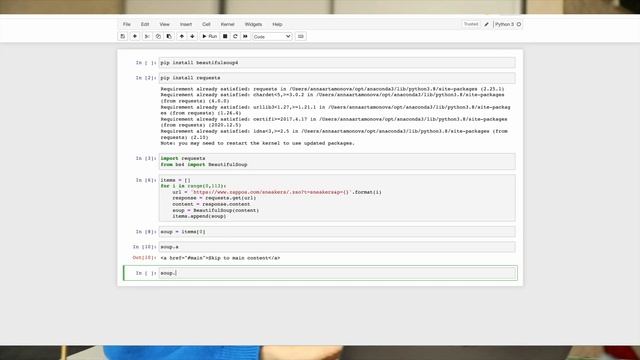Open the Widgets menu
This screenshot has height=360, width=640.
point(253,24)
